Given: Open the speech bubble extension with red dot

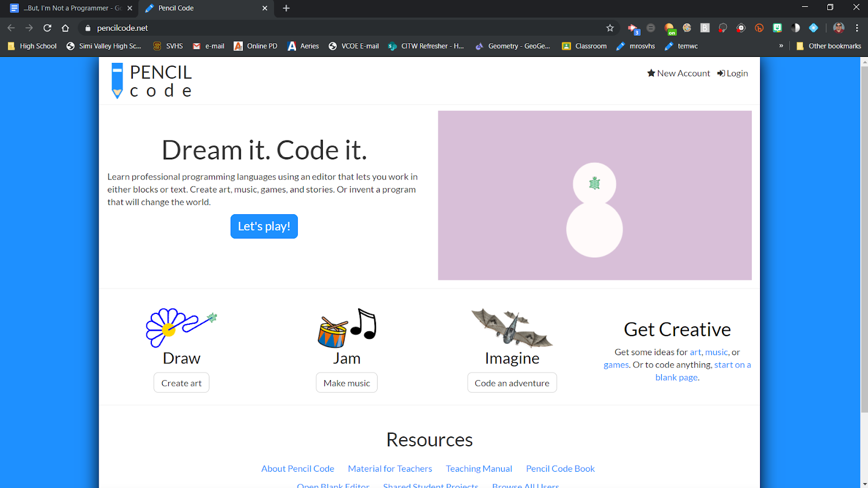Looking at the screenshot, I should click(723, 28).
